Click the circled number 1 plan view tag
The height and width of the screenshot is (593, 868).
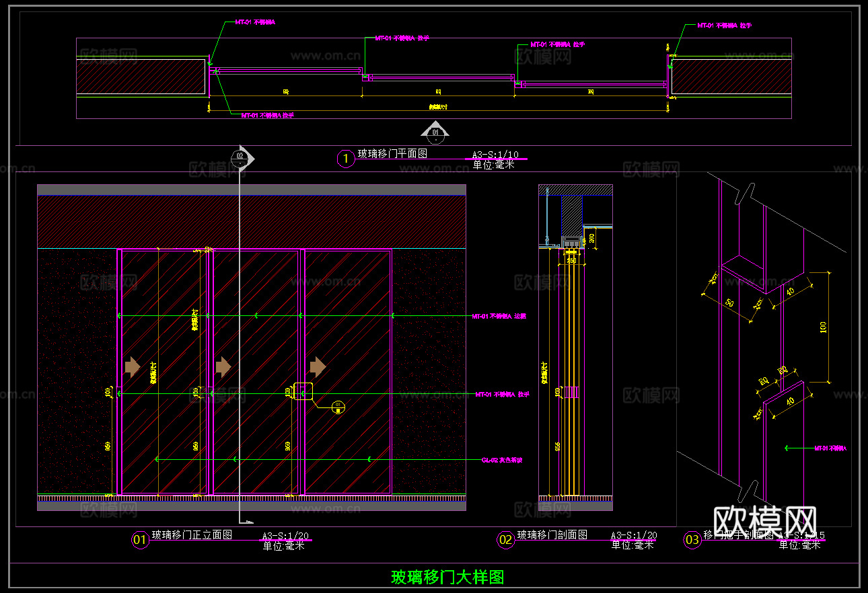click(x=345, y=159)
